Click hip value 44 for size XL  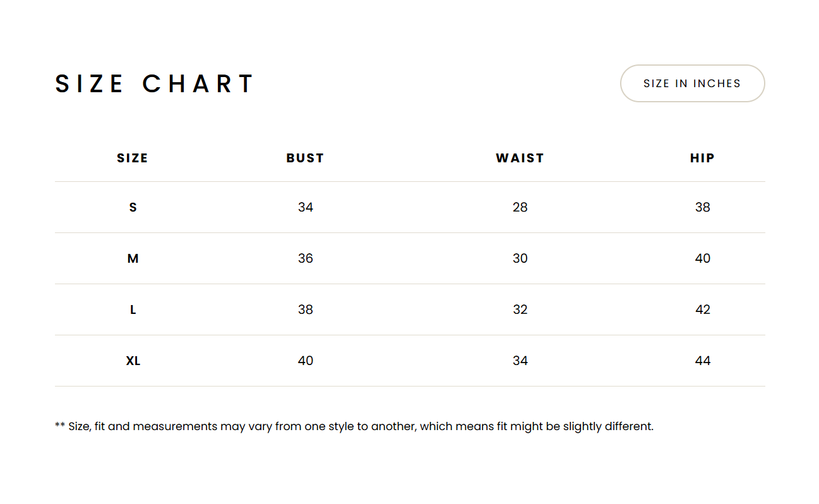coord(702,361)
